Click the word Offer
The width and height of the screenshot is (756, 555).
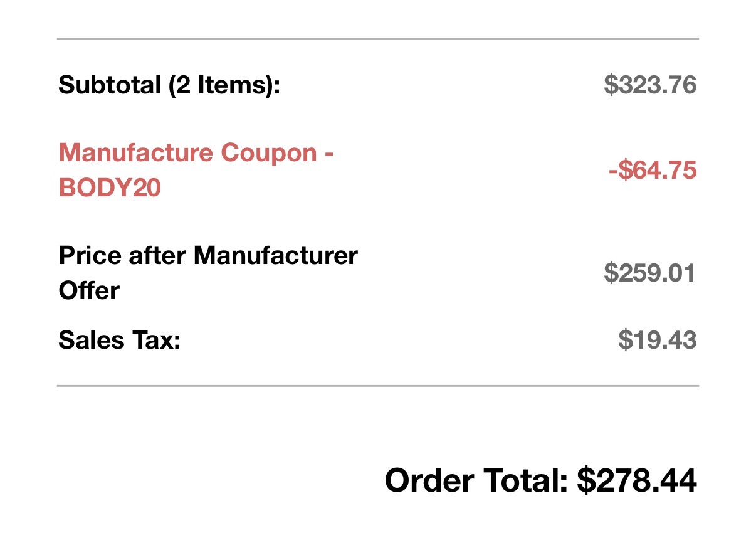89,290
